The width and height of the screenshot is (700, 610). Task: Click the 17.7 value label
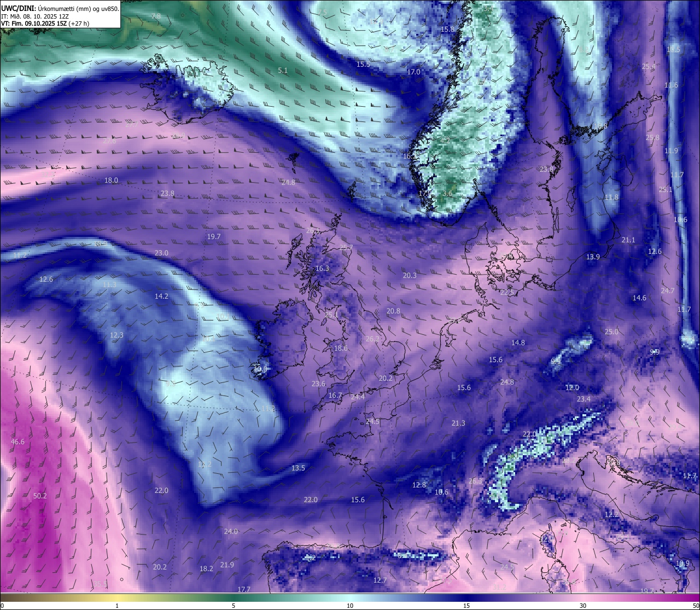pyautogui.click(x=244, y=589)
